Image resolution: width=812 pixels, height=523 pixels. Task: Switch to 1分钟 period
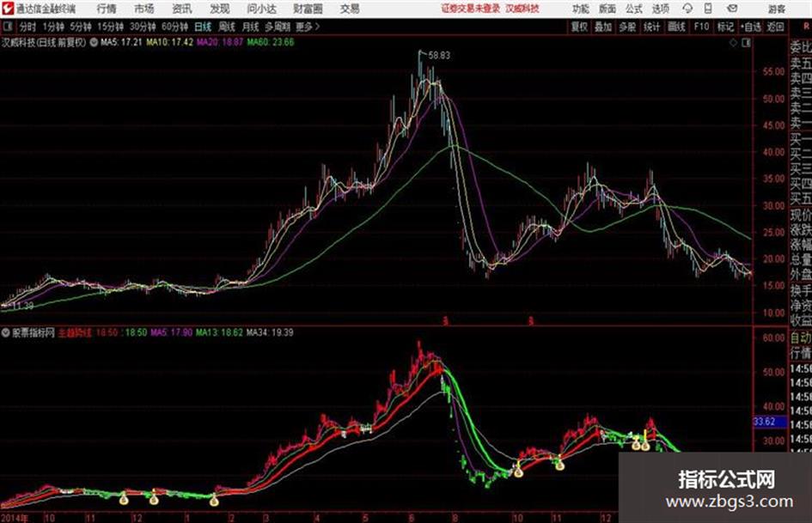[53, 27]
